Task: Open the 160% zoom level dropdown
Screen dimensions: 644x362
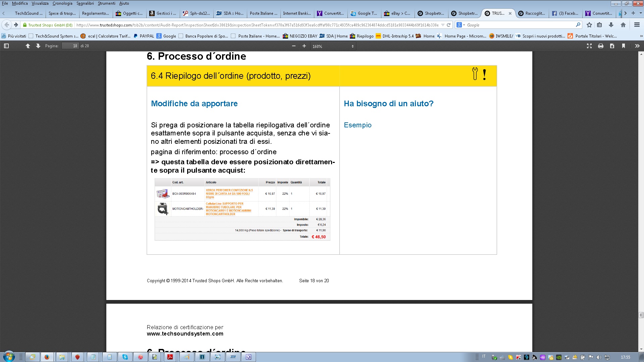Action: point(333,46)
